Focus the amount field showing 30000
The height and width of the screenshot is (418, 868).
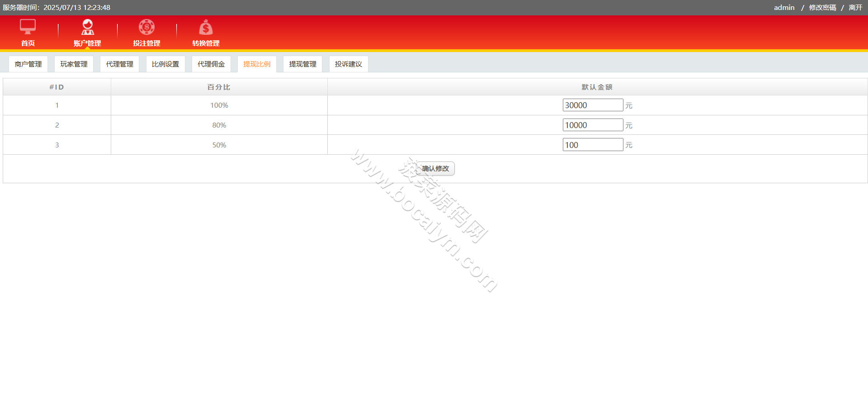tap(593, 105)
